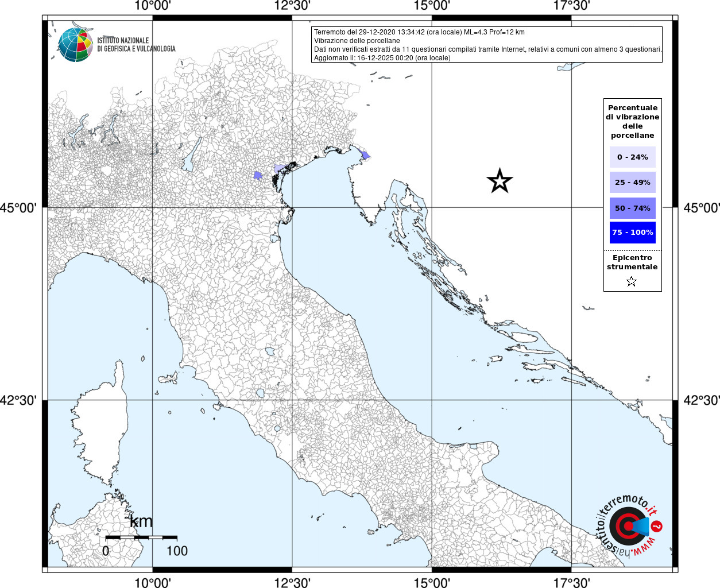Click the scale bar '0' value

click(x=106, y=551)
